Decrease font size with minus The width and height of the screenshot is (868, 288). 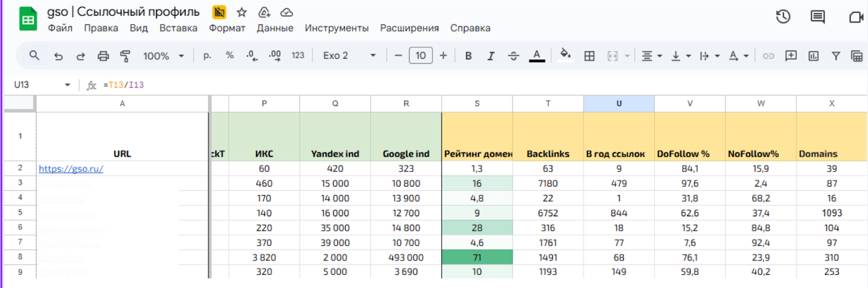[x=398, y=55]
